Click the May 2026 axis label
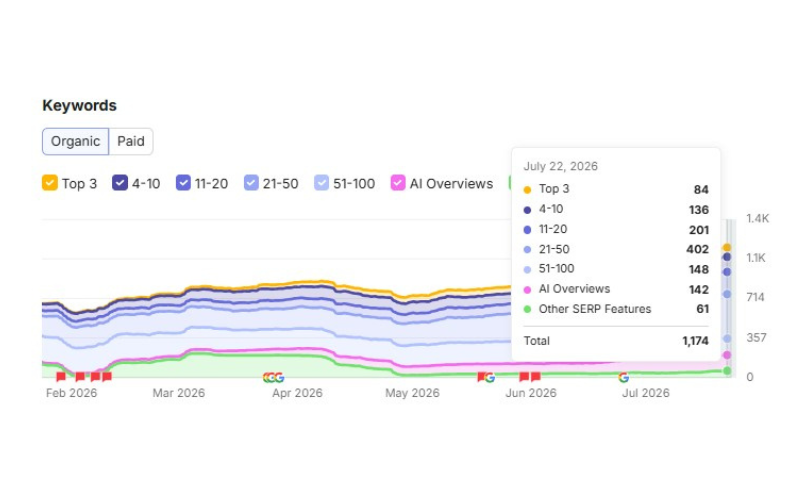The width and height of the screenshot is (800, 500). tap(412, 393)
